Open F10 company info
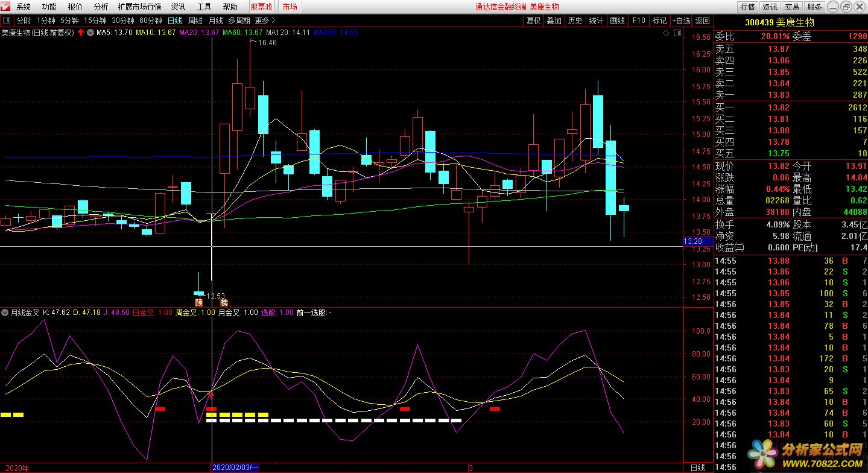 (638, 21)
